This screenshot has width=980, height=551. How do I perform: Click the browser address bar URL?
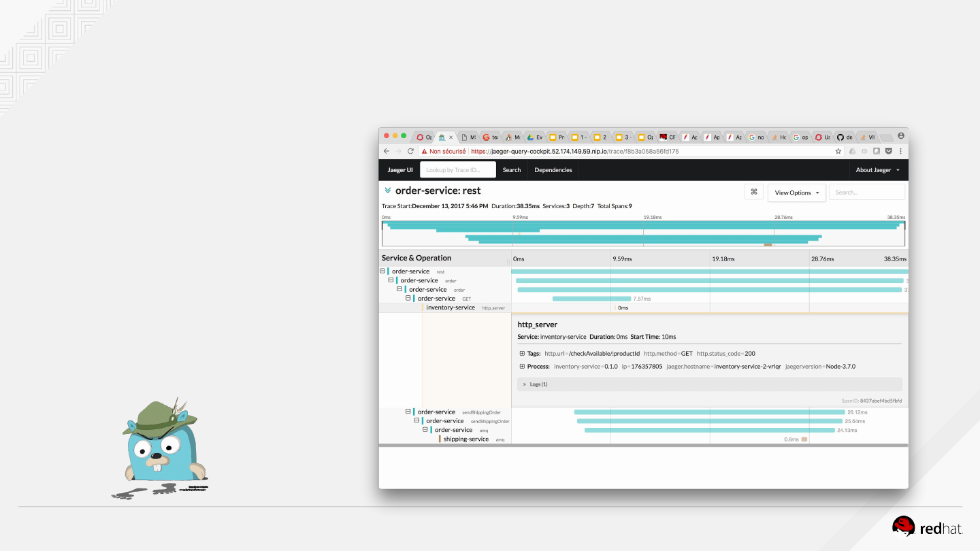pyautogui.click(x=575, y=151)
